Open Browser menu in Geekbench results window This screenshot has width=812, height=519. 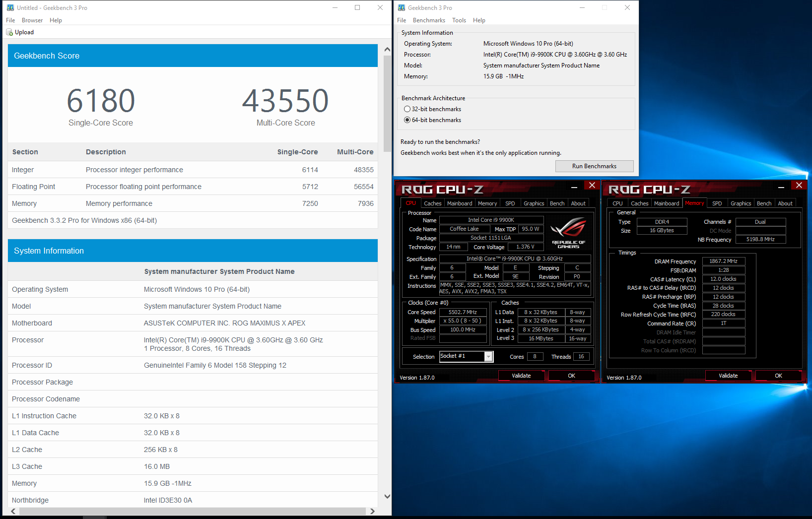[32, 20]
